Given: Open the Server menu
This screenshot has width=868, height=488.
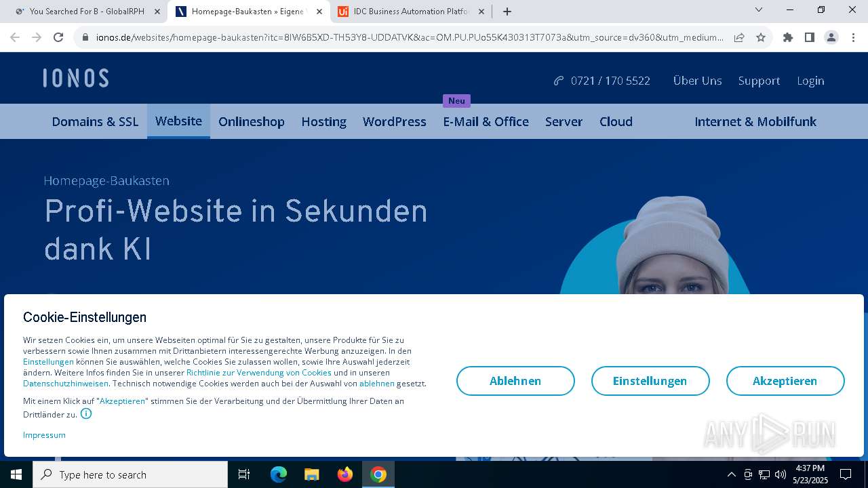Looking at the screenshot, I should (x=564, y=122).
